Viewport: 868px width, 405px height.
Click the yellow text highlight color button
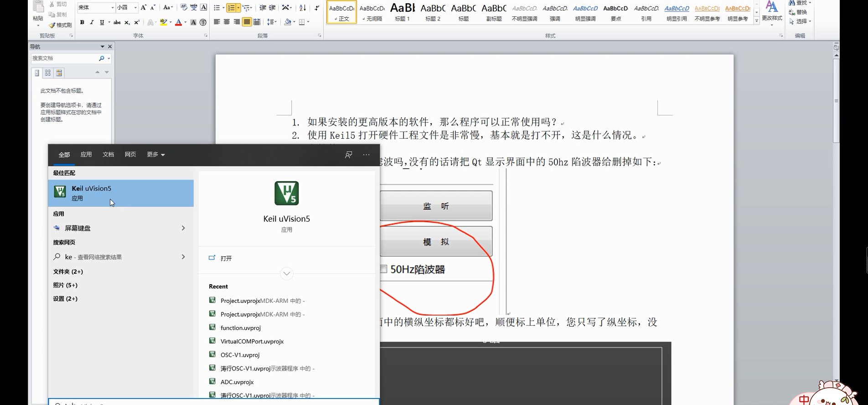(x=163, y=22)
